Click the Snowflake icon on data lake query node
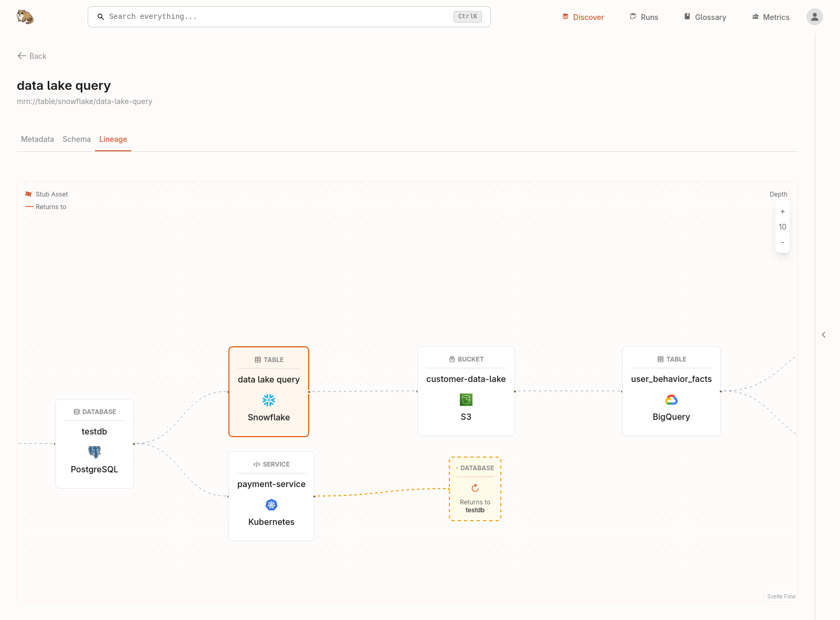The height and width of the screenshot is (620, 840). click(x=268, y=400)
